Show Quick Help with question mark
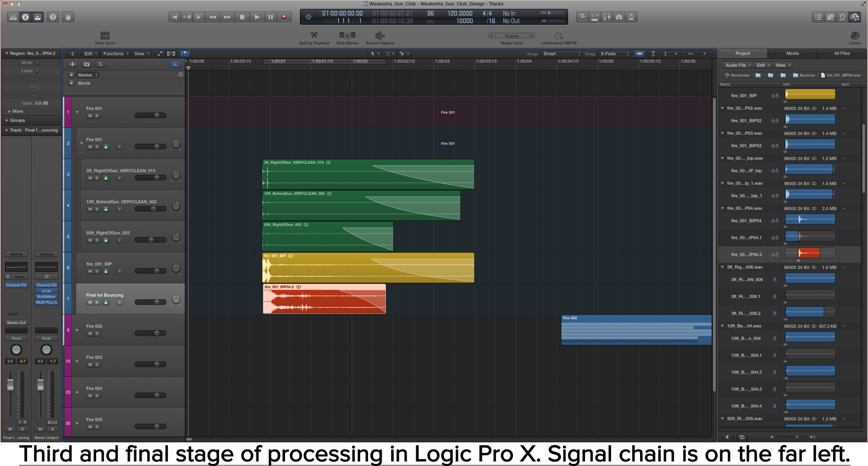Image resolution: width=868 pixels, height=466 pixels. pyautogui.click(x=53, y=17)
